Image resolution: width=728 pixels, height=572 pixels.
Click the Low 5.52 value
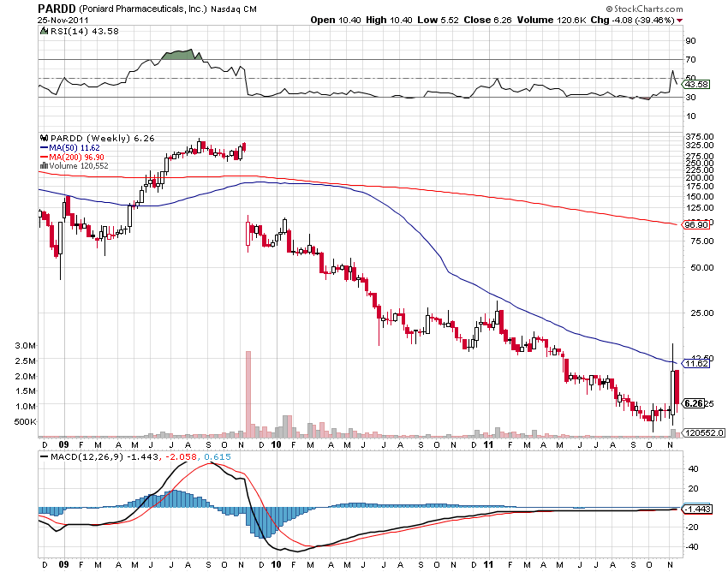[438, 20]
